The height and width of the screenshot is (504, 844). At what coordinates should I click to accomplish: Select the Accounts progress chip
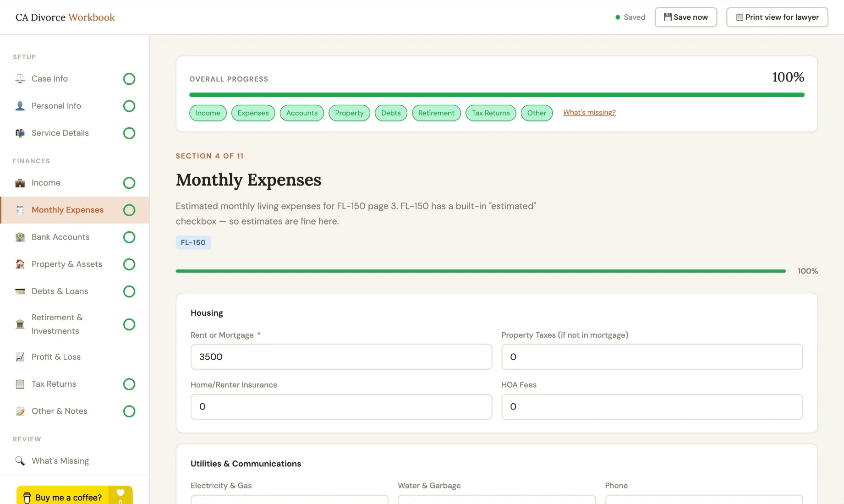(302, 113)
